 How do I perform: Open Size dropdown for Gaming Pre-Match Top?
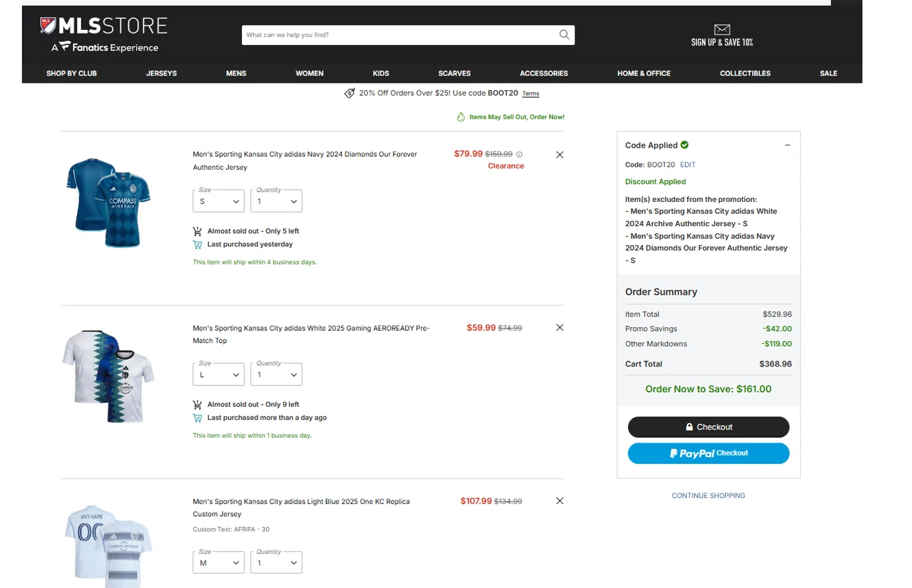tap(218, 375)
